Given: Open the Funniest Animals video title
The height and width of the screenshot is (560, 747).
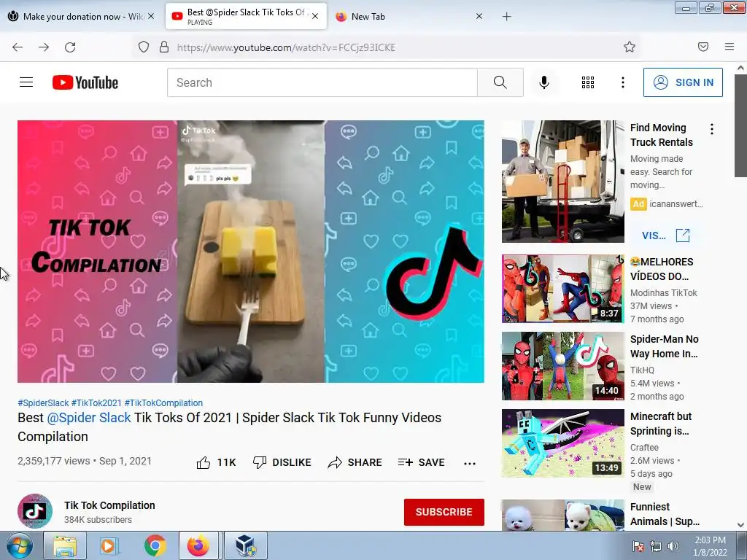Looking at the screenshot, I should [665, 514].
